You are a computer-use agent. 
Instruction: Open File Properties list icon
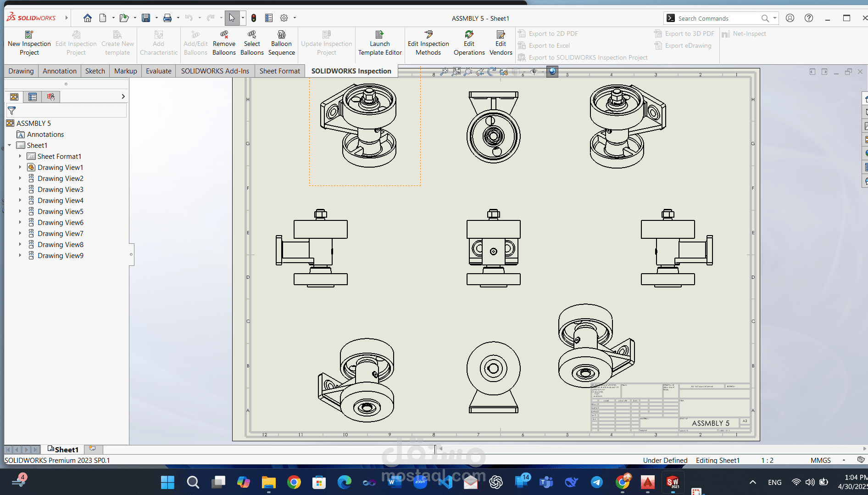coord(269,18)
